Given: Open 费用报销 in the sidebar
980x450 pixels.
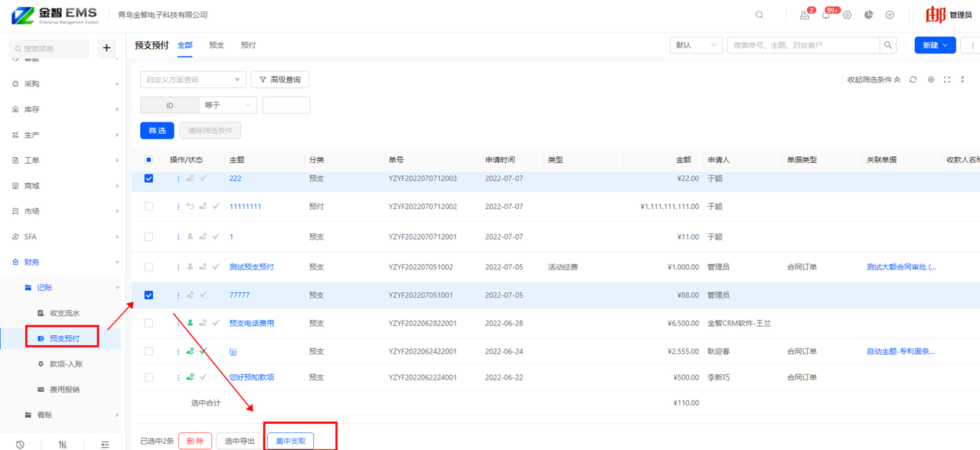Looking at the screenshot, I should [x=64, y=390].
